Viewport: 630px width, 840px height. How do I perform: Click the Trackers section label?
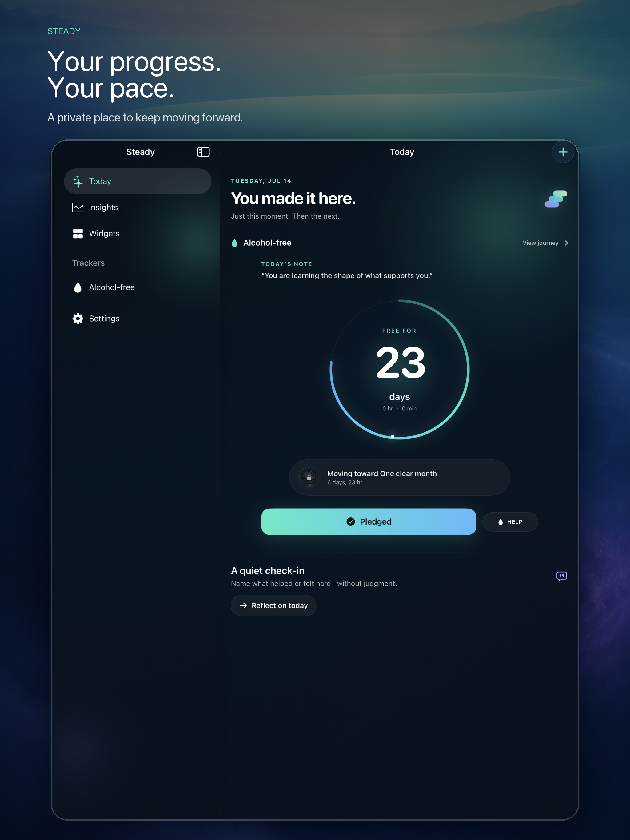88,263
